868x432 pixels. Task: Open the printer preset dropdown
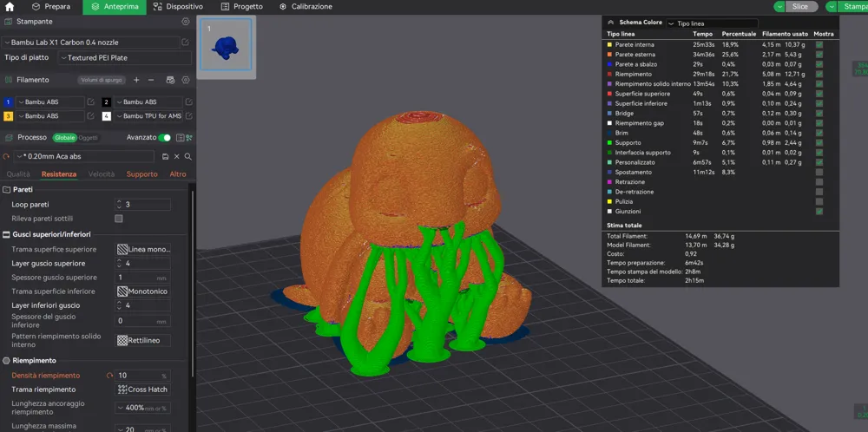tap(91, 42)
